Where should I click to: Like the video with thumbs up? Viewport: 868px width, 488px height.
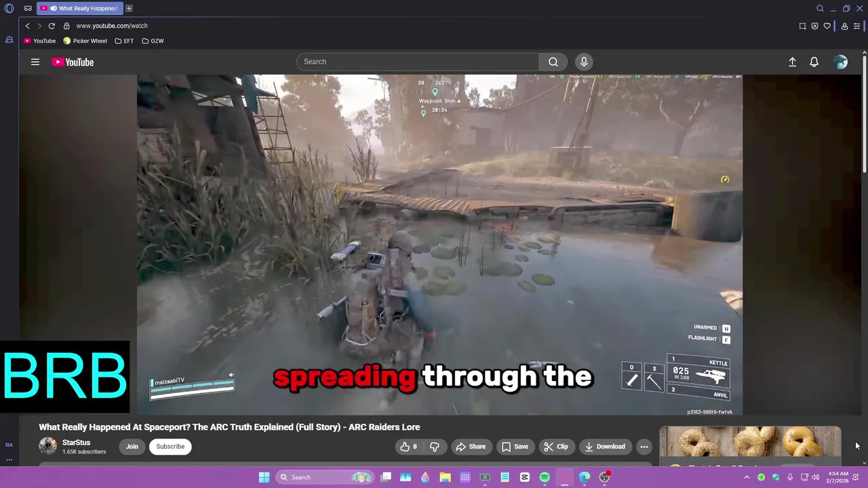pos(409,447)
